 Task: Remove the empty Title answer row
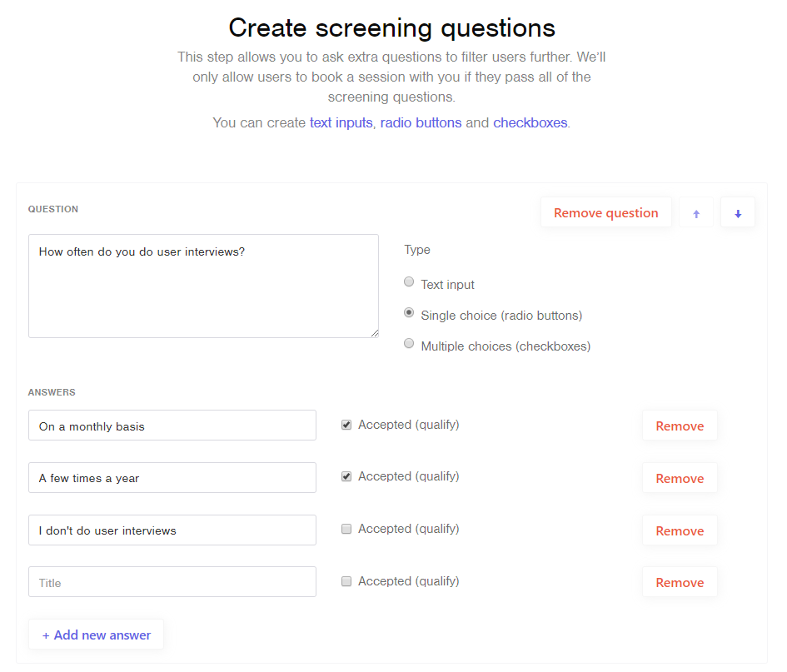680,582
